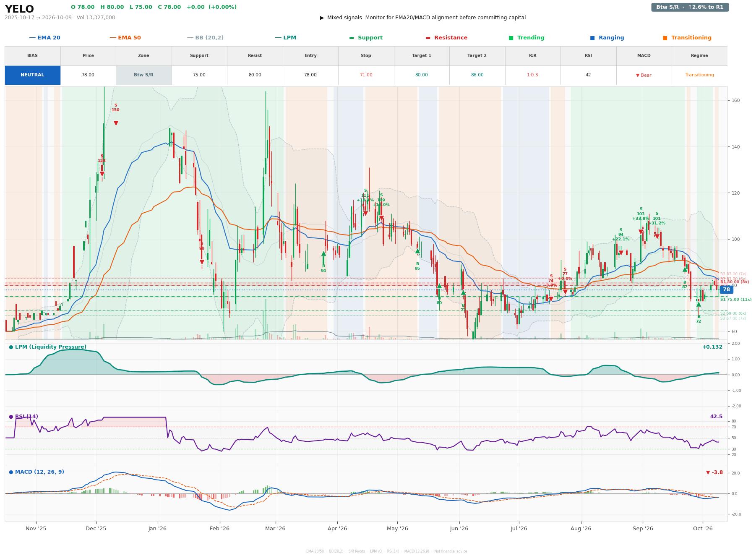Toggle the LPM legend entry
The image size is (756, 558).
[x=286, y=38]
